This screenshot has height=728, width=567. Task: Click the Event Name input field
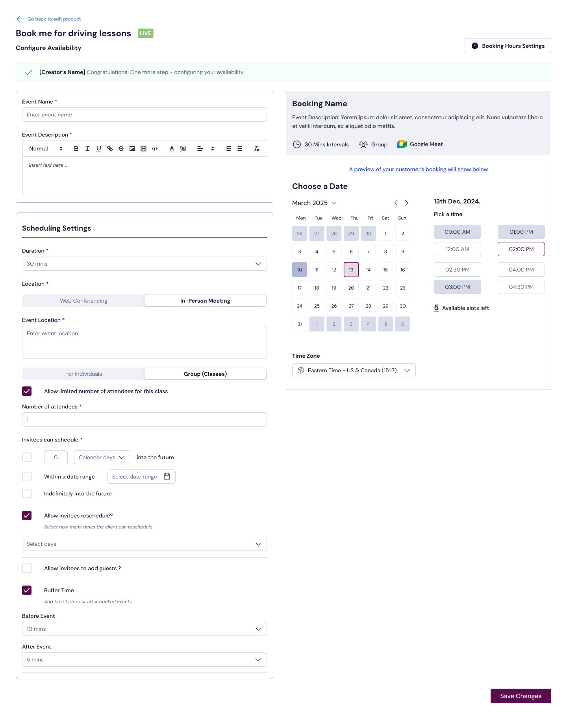[x=144, y=115]
